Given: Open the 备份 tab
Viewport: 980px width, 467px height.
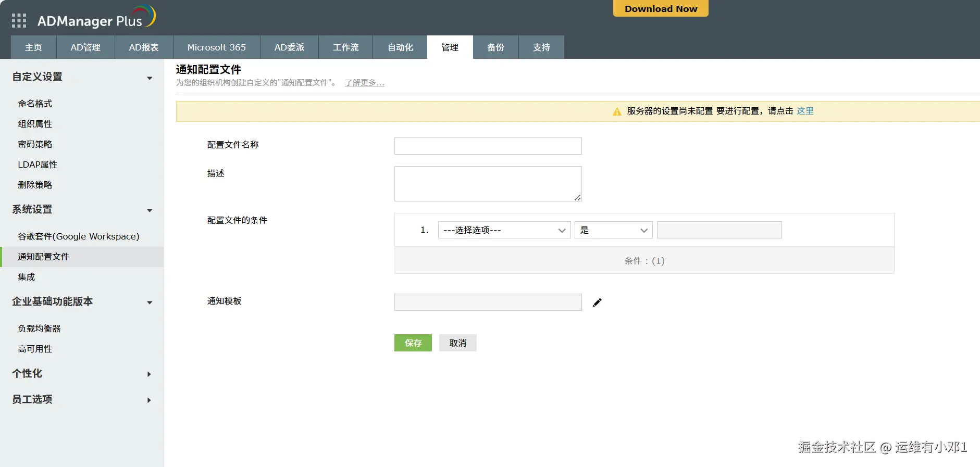Looking at the screenshot, I should 495,47.
